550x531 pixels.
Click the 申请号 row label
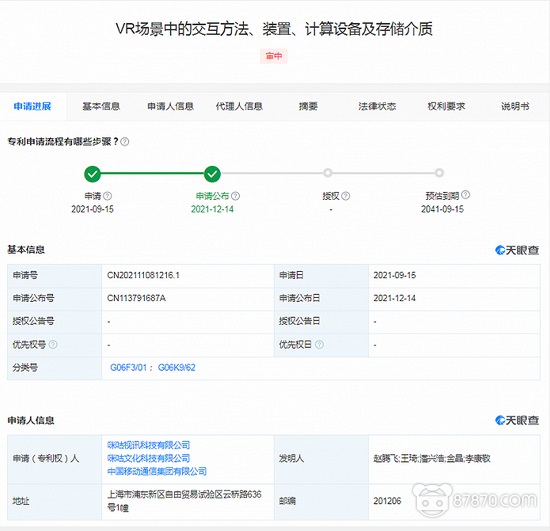click(25, 275)
